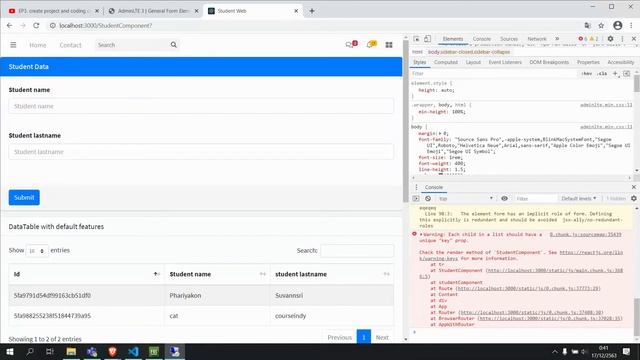
Task: Switch to the DevTools Console tab
Action: pyautogui.click(x=482, y=39)
